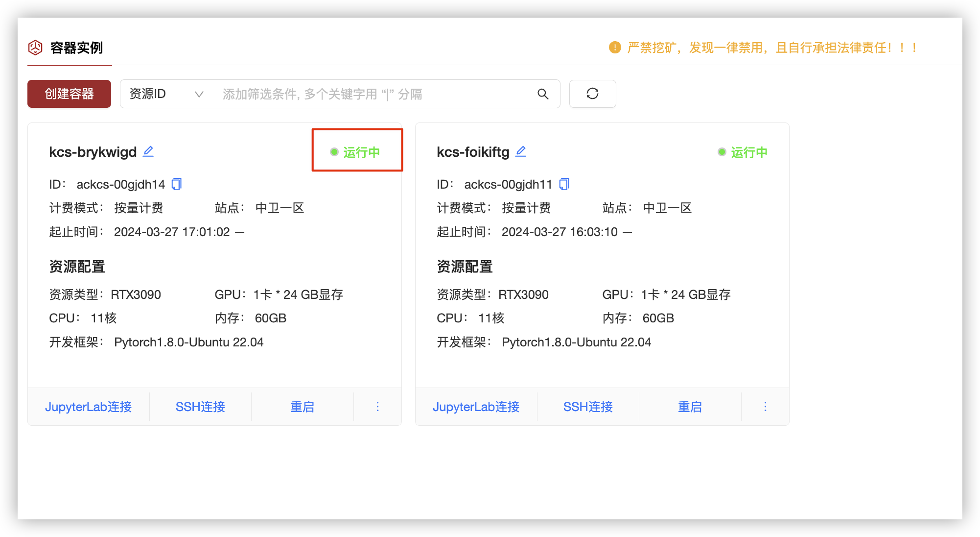
Task: Open SSH连接 for kcs-foikiftg
Action: 588,407
